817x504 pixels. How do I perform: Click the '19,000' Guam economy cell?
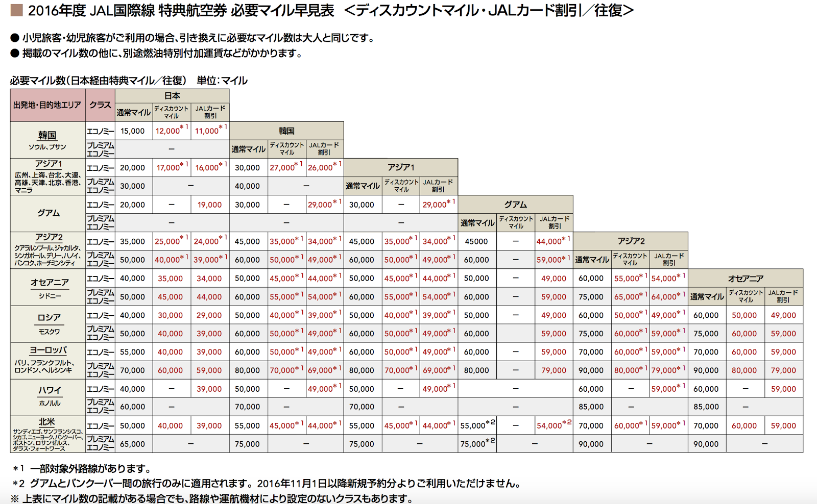pos(209,205)
